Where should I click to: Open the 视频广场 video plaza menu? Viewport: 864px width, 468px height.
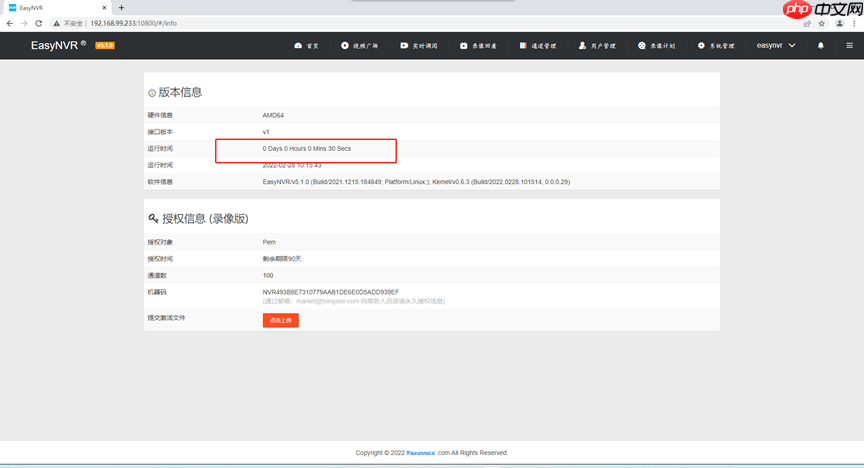[x=359, y=46]
